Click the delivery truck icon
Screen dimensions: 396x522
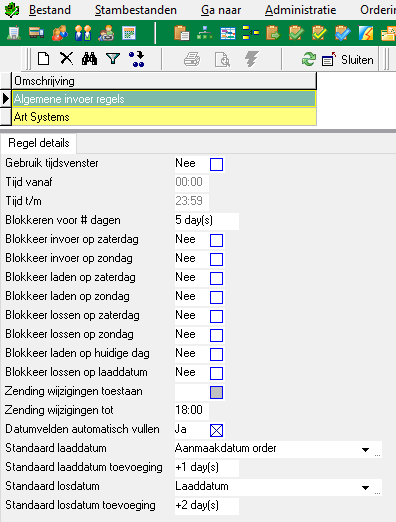pos(36,33)
